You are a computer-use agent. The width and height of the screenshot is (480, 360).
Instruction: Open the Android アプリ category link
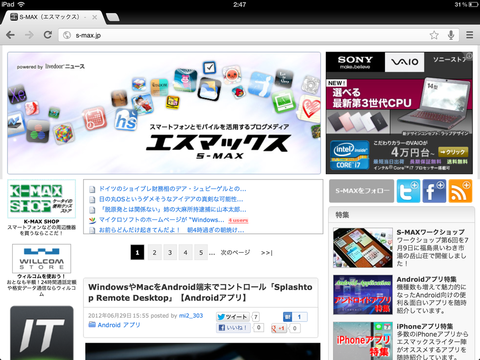pyautogui.click(x=119, y=325)
